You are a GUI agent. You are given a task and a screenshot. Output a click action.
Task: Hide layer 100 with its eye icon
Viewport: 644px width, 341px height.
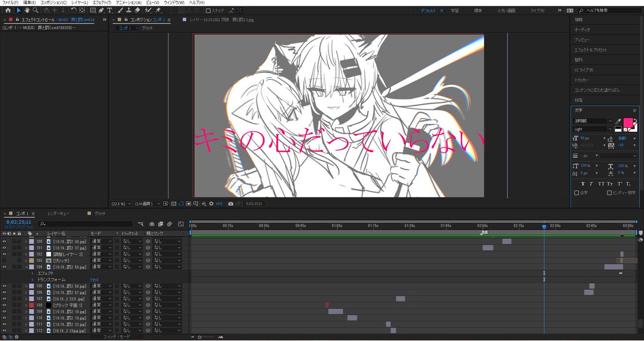(4, 241)
